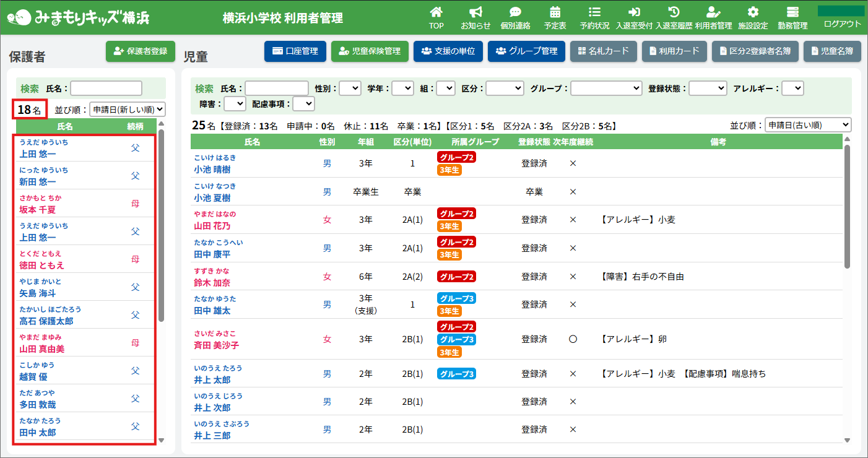Image resolution: width=868 pixels, height=458 pixels.
Task: Expand the 性別 filter dropdown
Action: (x=350, y=89)
